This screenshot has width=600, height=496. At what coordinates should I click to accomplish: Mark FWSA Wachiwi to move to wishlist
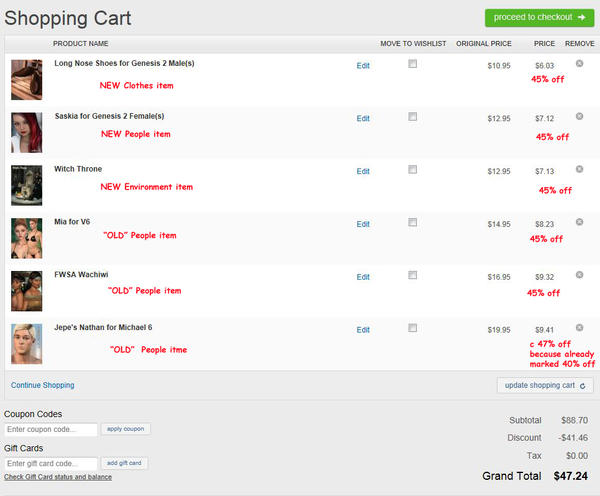pyautogui.click(x=412, y=276)
